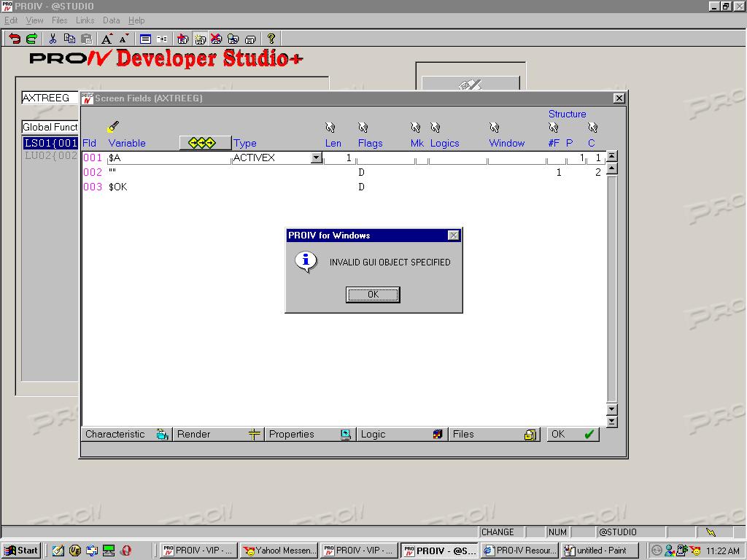This screenshot has height=560, width=747.
Task: Open the Edit menu
Action: [11, 20]
